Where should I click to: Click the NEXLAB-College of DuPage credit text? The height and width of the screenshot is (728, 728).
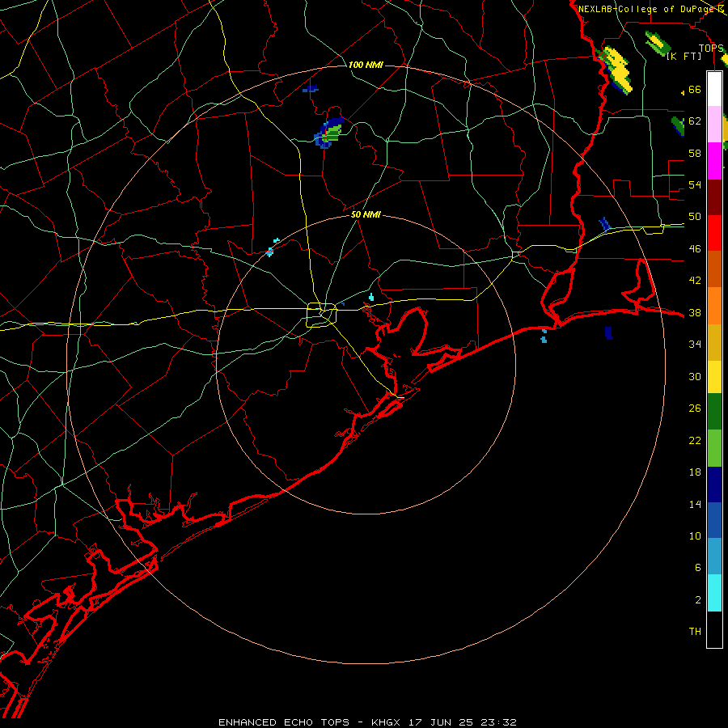pos(648,9)
